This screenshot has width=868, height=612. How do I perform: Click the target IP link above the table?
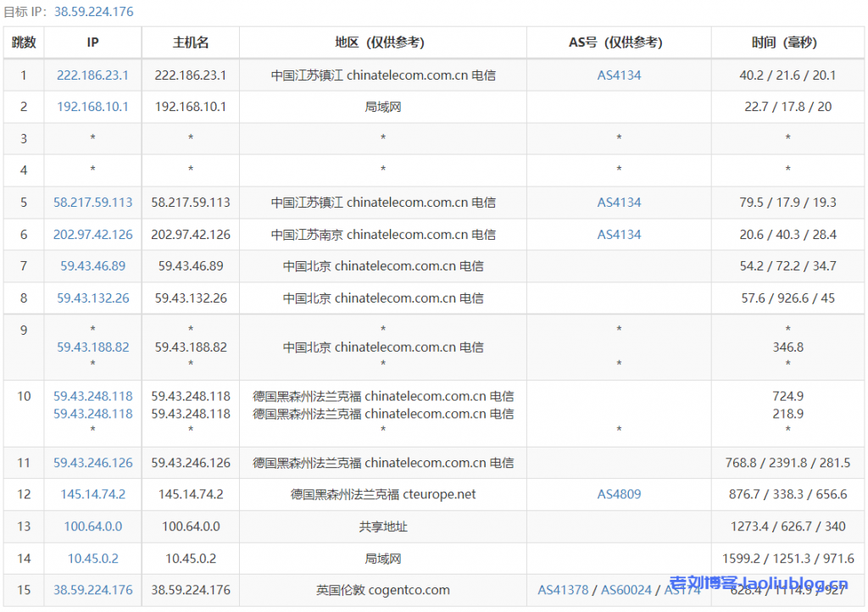tap(93, 12)
